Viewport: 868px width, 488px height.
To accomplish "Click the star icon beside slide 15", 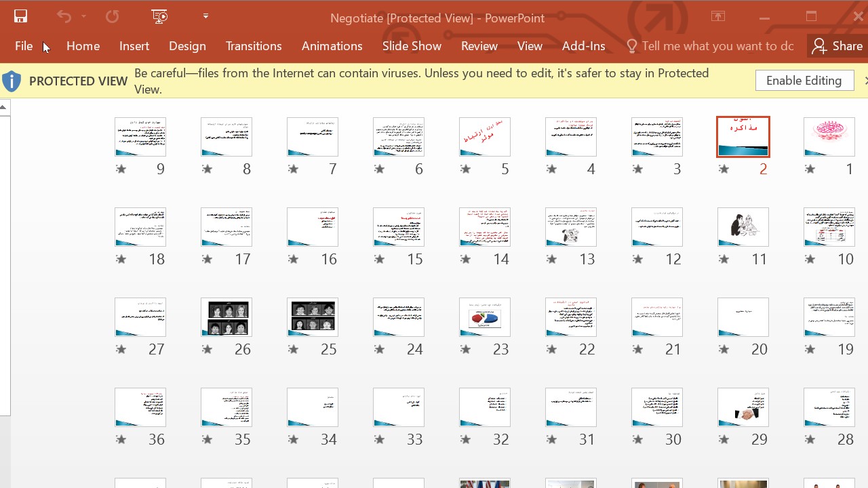I will pos(379,260).
